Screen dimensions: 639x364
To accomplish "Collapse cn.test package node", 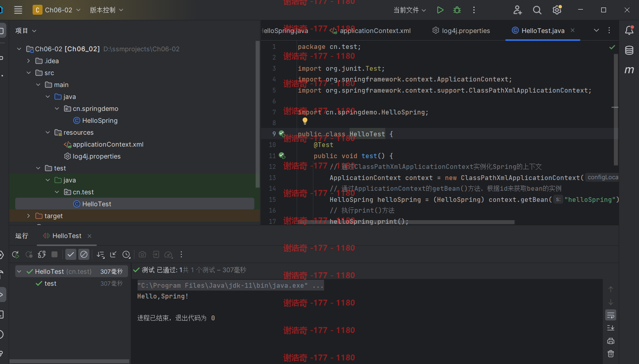I will click(x=57, y=192).
